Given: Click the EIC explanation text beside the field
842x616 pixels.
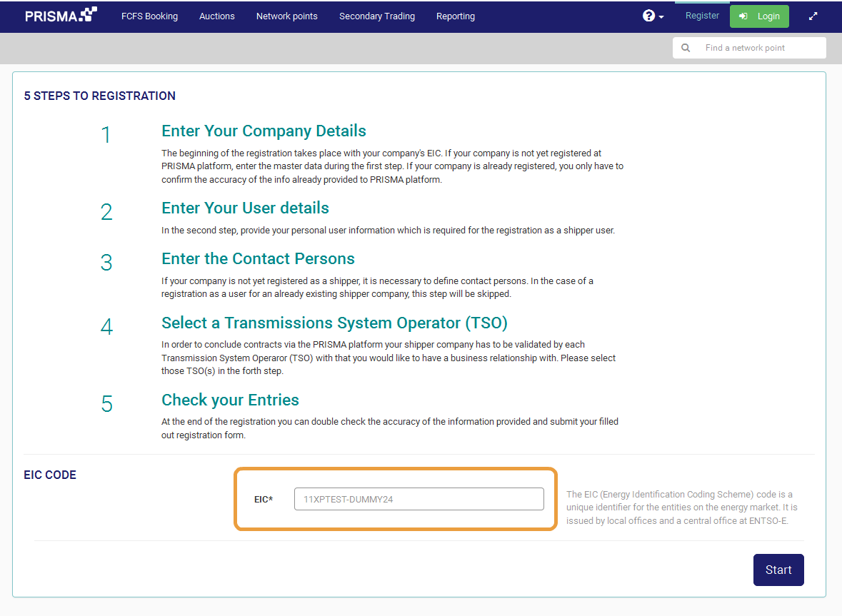Looking at the screenshot, I should [681, 508].
